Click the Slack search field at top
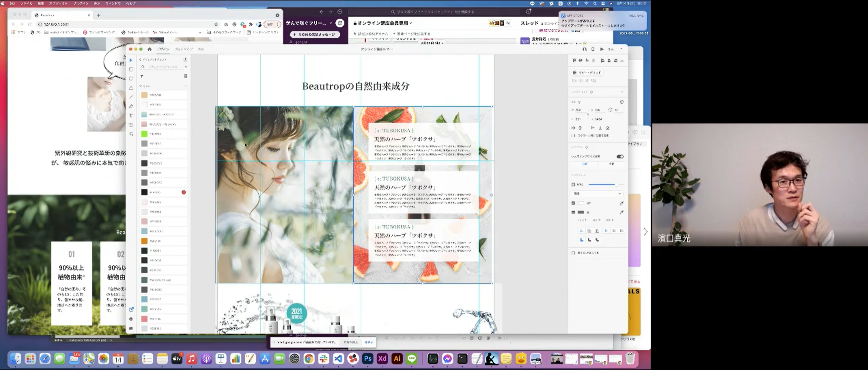 click(434, 12)
